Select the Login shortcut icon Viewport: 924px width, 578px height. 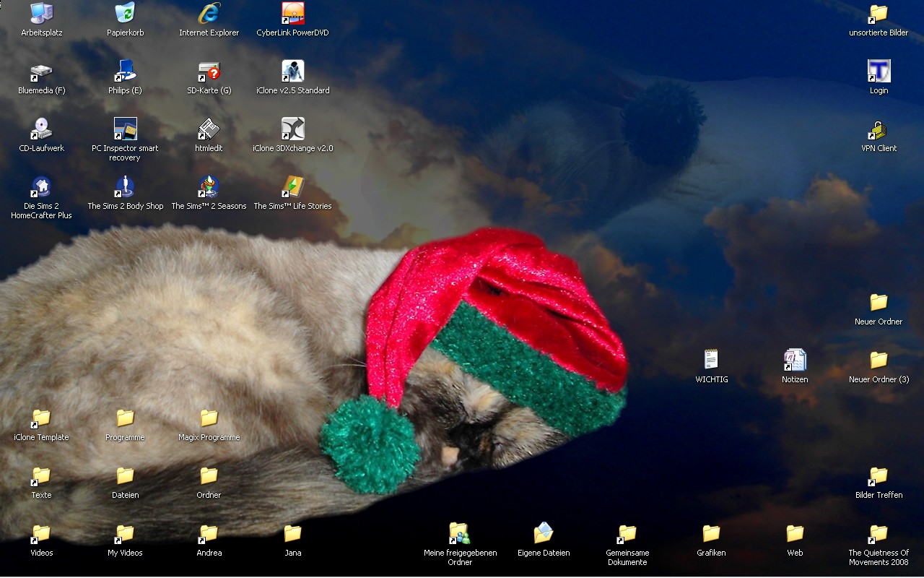[879, 72]
